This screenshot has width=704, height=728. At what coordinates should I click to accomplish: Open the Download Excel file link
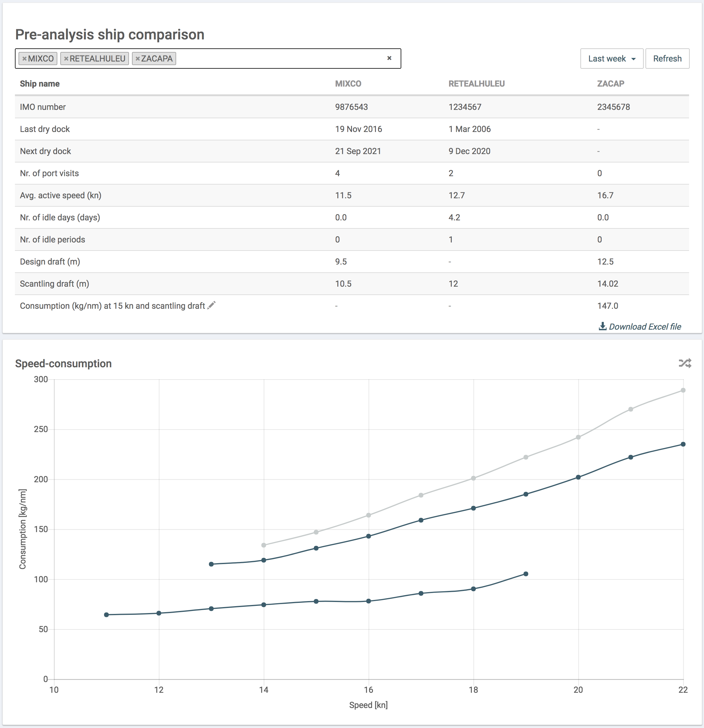pyautogui.click(x=645, y=326)
